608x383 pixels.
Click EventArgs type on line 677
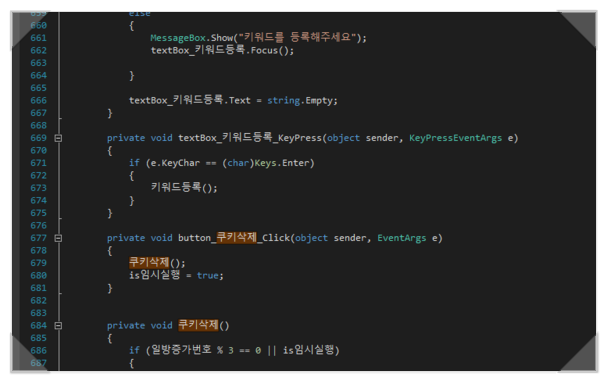401,238
